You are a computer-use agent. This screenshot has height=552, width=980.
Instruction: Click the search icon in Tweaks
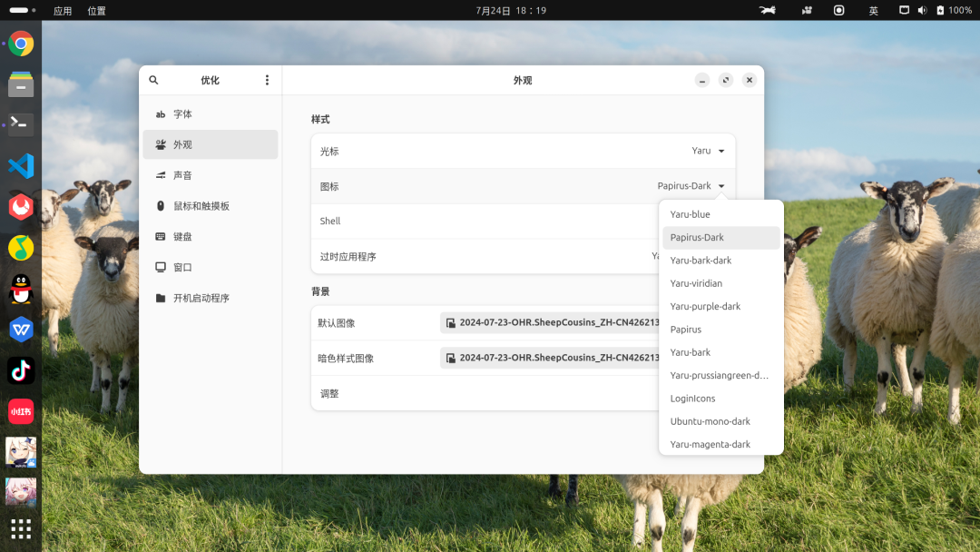(x=153, y=80)
